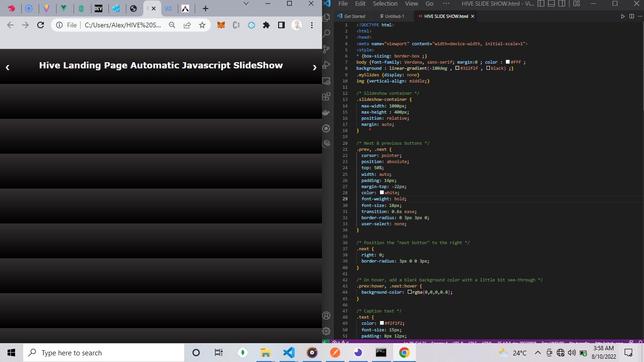Open VS Code View menu

412,3
